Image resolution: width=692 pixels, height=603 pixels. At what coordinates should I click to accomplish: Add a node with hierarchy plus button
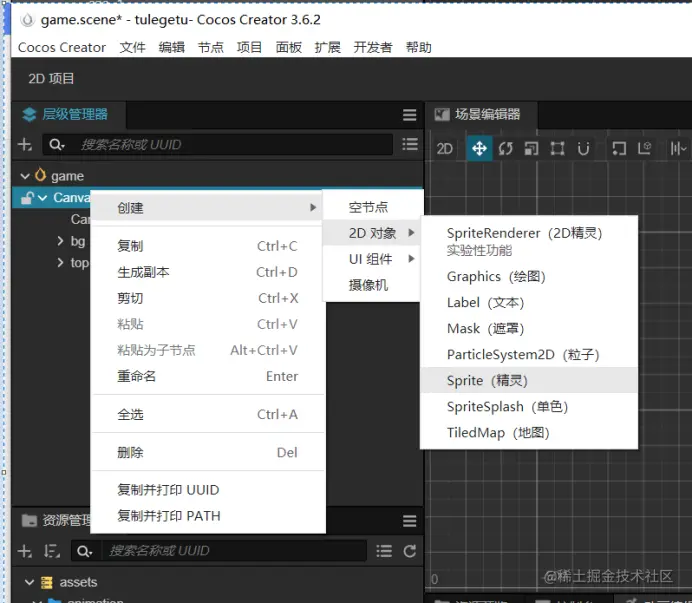coord(25,144)
